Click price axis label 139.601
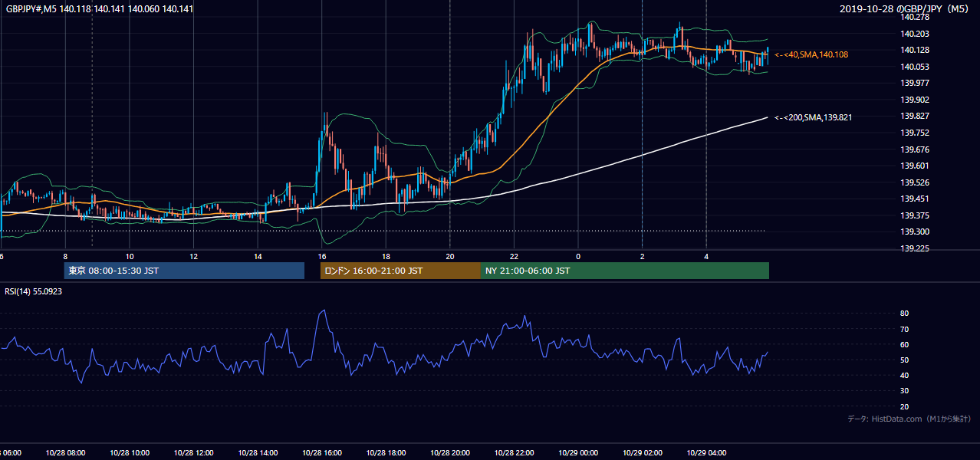980x460 pixels. [915, 166]
